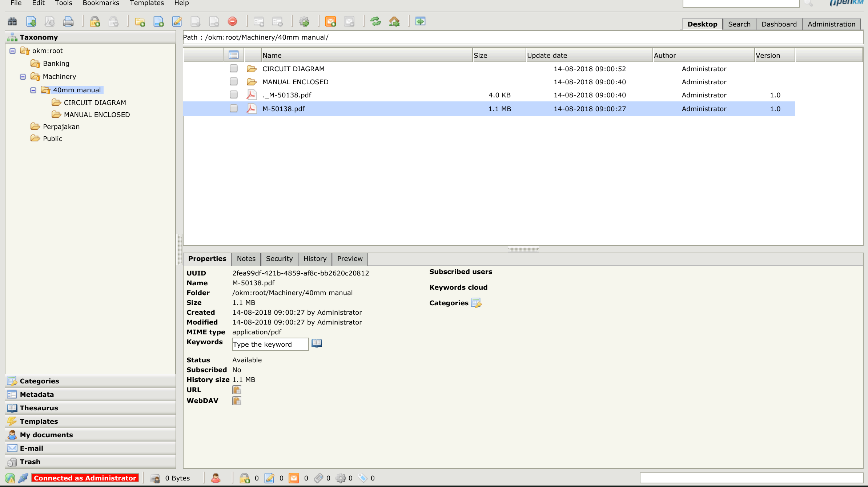This screenshot has height=487, width=868.
Task: Open the Bookmarks menu
Action: coord(101,3)
